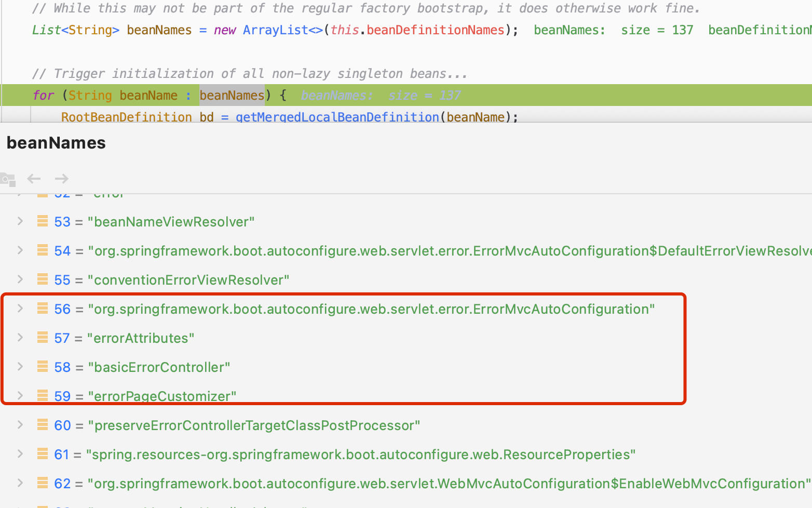
Task: Expand entry 59 errorPageCustomizer
Action: click(x=20, y=396)
